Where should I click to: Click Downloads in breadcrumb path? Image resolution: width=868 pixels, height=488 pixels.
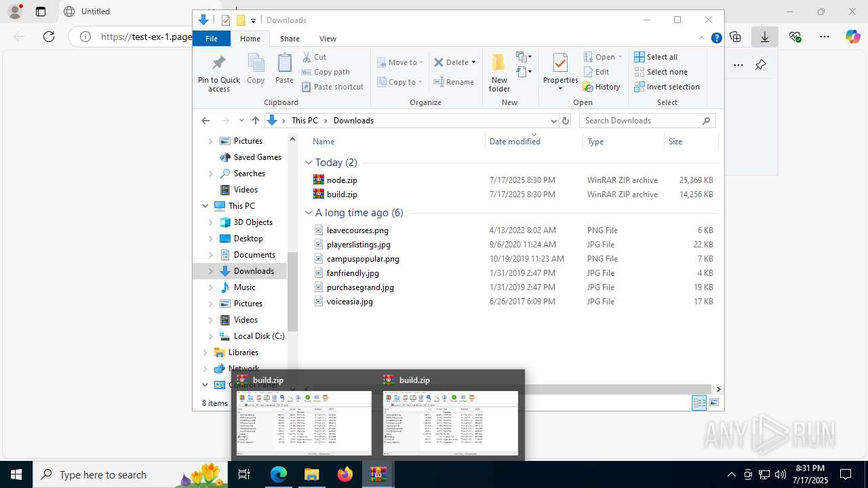[x=353, y=121]
